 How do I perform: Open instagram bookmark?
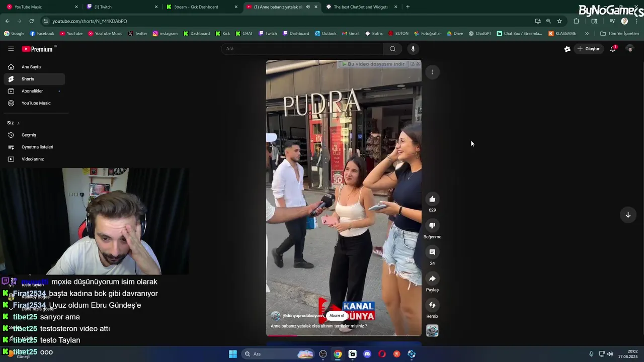pos(165,34)
